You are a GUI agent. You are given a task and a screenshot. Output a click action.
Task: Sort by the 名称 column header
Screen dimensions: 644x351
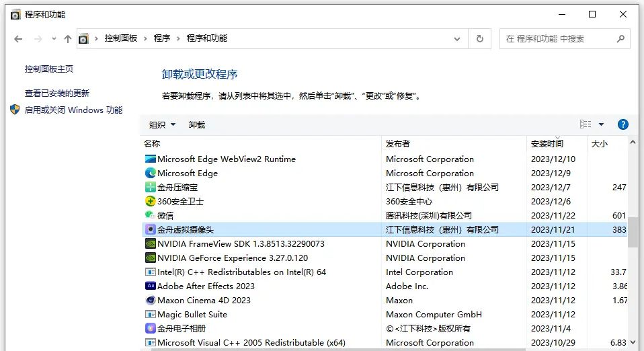261,143
